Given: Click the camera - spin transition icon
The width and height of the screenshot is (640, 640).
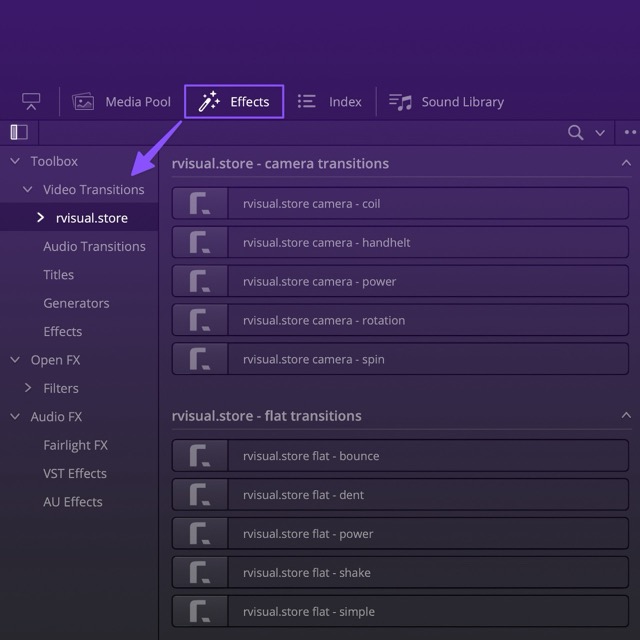Looking at the screenshot, I should point(200,359).
